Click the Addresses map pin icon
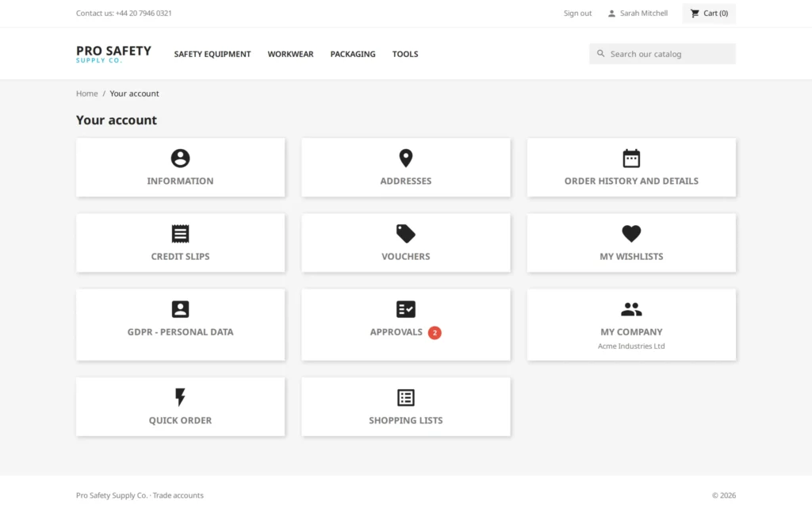This screenshot has width=812, height=516. tap(405, 159)
